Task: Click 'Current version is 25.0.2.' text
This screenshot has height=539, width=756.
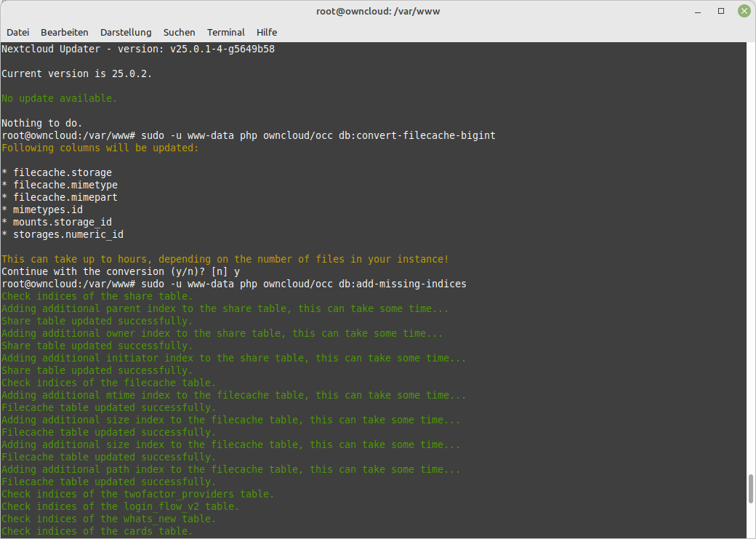Action: 76,73
